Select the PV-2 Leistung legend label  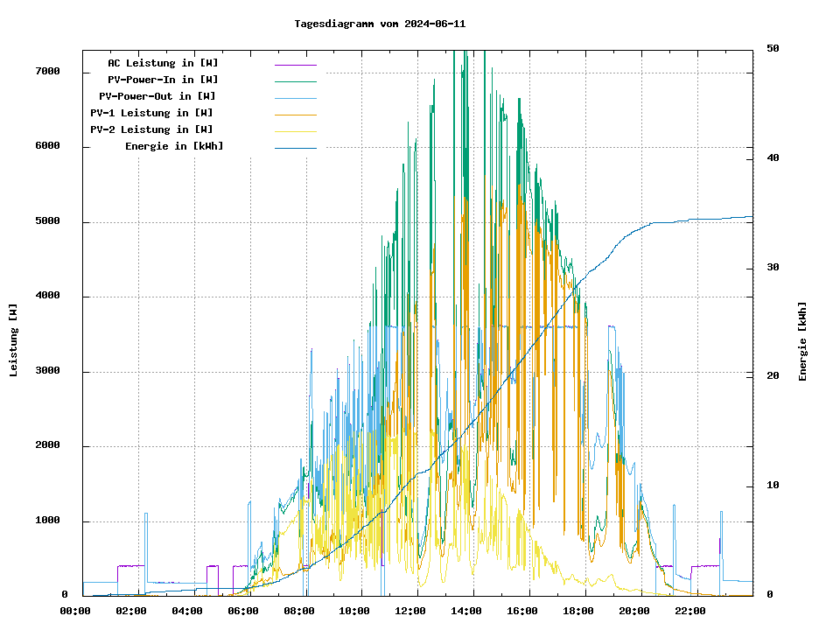point(152,129)
